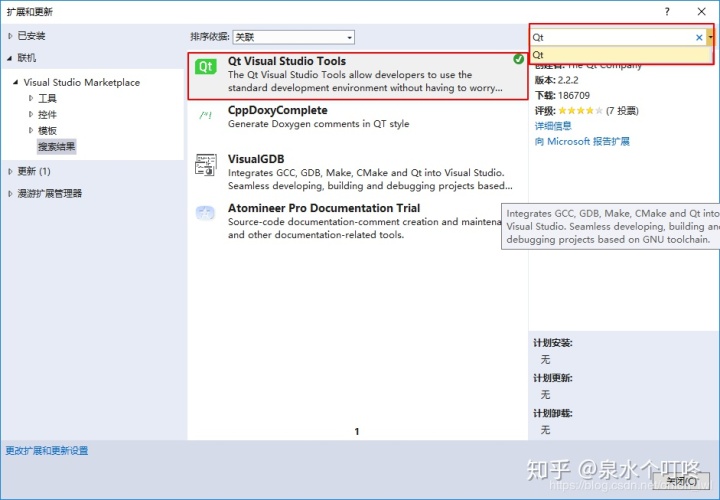
Task: Click the 计划更新 heading
Action: pos(553,378)
